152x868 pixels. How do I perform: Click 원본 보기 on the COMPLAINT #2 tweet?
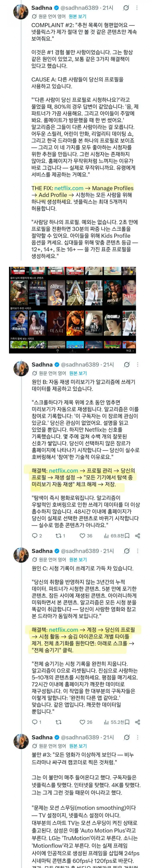tap(77, 16)
